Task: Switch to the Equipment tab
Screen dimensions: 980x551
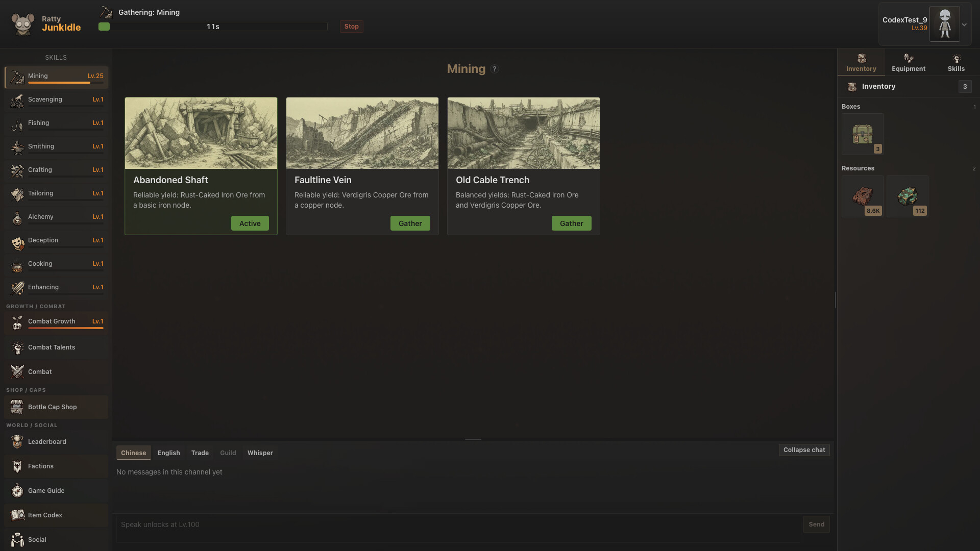Action: click(909, 63)
